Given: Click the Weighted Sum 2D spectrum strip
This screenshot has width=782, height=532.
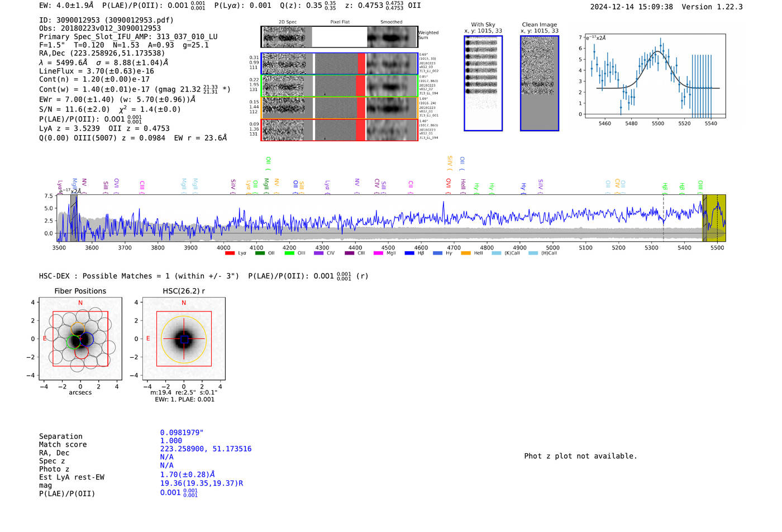Looking at the screenshot, I should (339, 37).
